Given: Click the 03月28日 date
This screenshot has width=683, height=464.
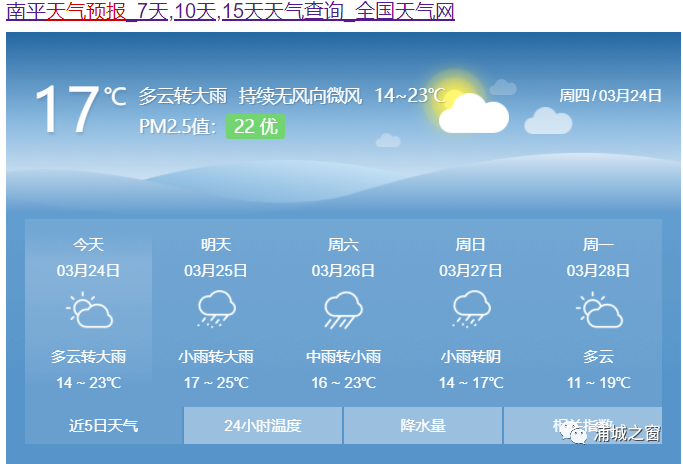Looking at the screenshot, I should 598,271.
